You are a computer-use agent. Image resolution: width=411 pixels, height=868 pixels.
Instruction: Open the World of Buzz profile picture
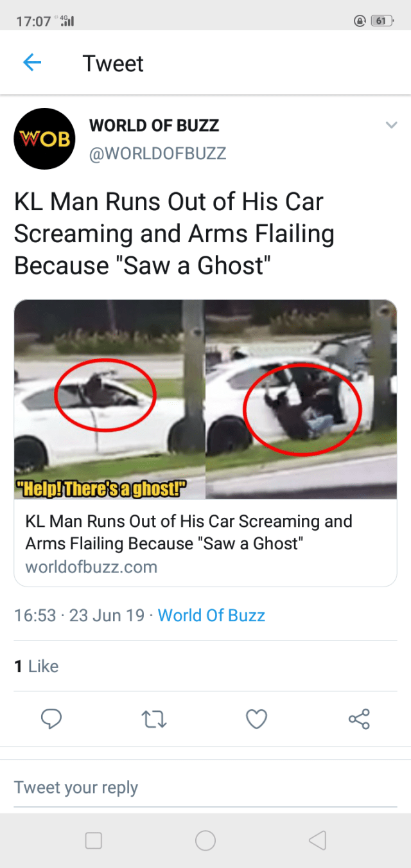point(44,139)
